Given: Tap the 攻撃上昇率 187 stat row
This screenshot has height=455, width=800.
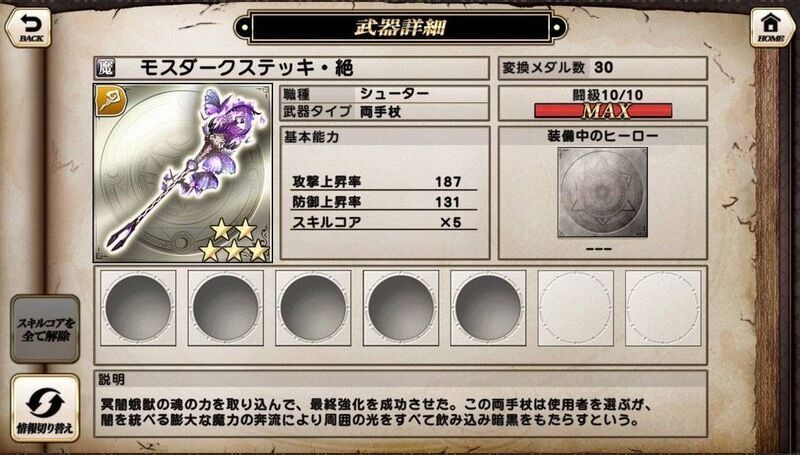Looking at the screenshot, I should click(384, 182).
